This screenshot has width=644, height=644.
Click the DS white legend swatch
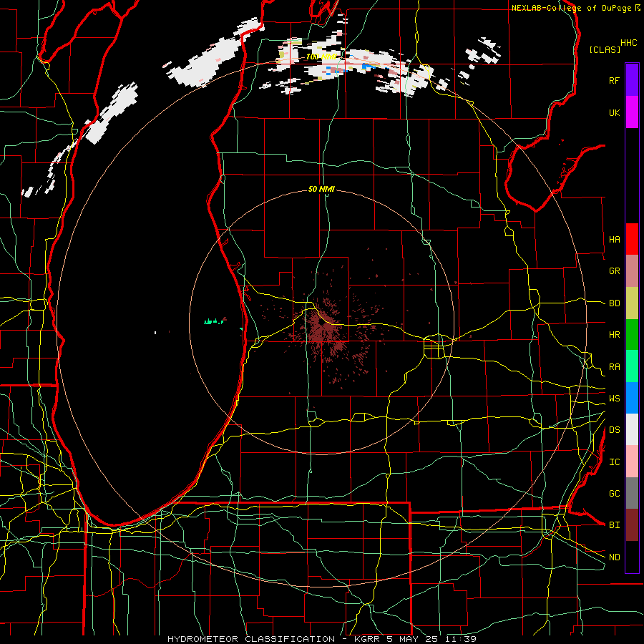click(632, 429)
